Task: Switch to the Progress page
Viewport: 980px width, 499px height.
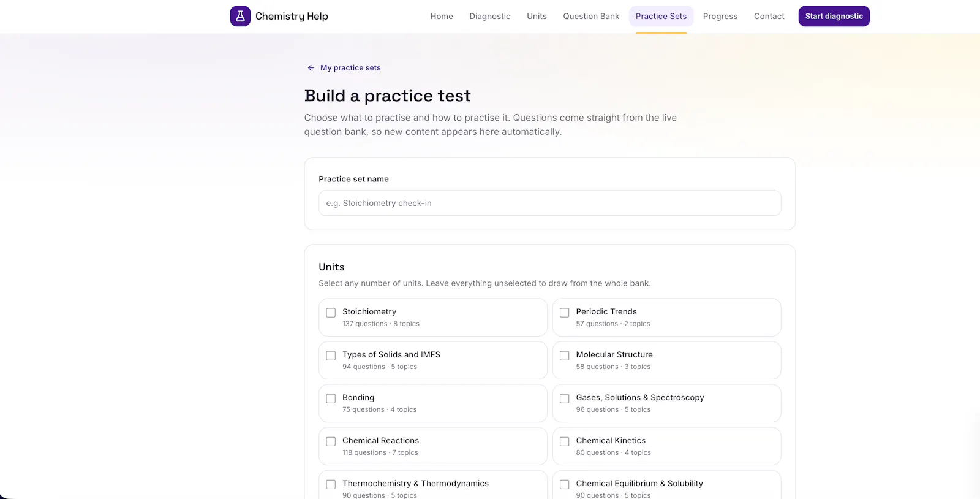Action: tap(720, 17)
